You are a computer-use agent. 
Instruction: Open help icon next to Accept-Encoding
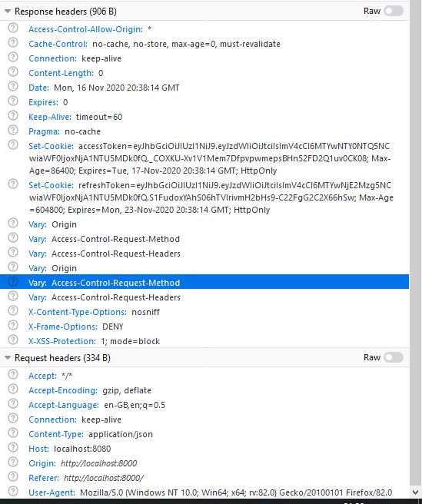[x=13, y=389]
